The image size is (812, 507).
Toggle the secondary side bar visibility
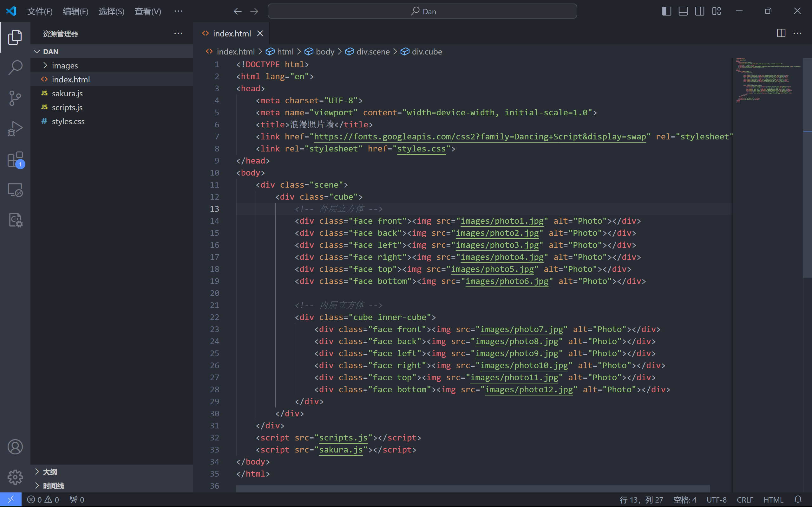pos(700,11)
